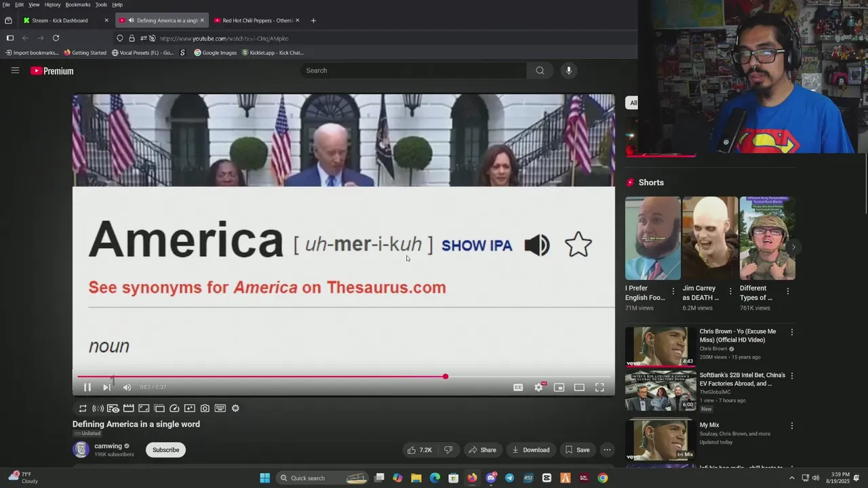Select the All filter chip
Viewport: 868px width, 488px height.
pyautogui.click(x=633, y=103)
